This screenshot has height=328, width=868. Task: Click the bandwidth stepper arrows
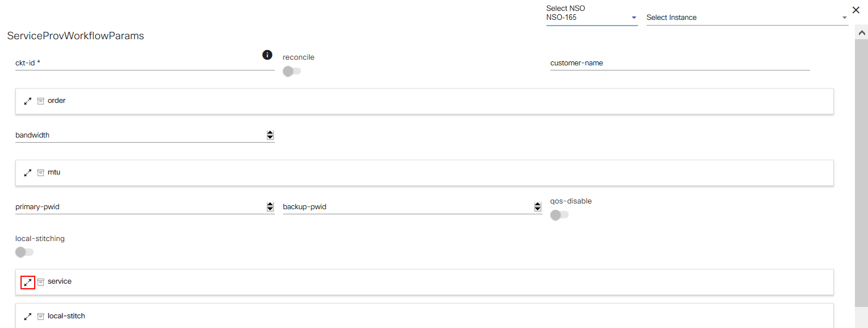(x=270, y=135)
